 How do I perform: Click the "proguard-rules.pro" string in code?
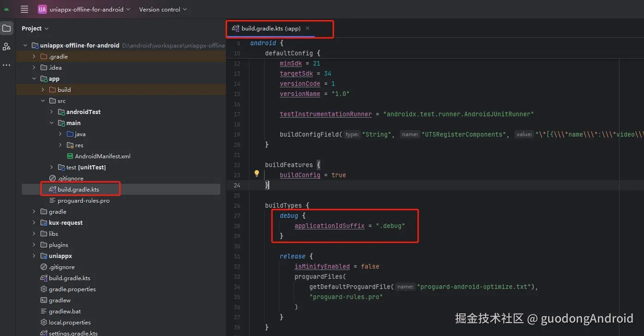[346, 297]
